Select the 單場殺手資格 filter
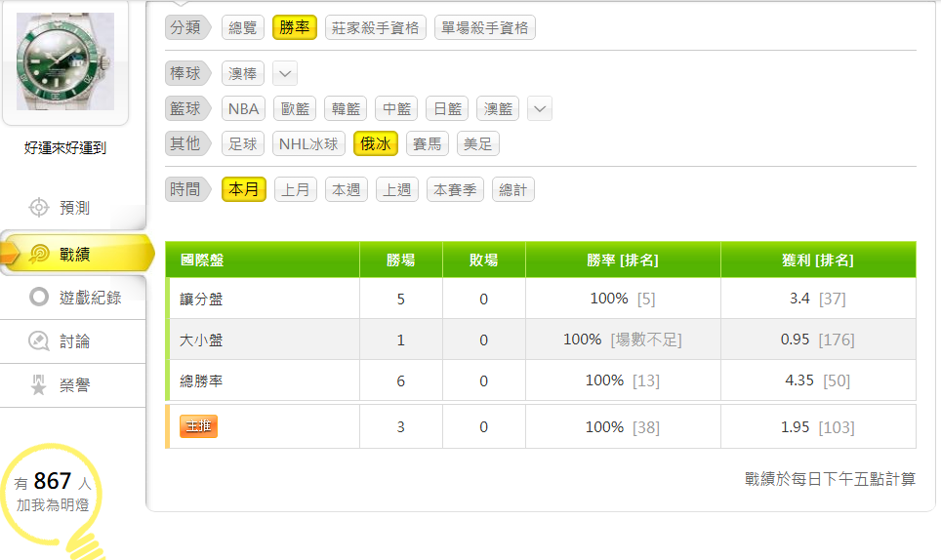The width and height of the screenshot is (941, 560). [x=484, y=27]
